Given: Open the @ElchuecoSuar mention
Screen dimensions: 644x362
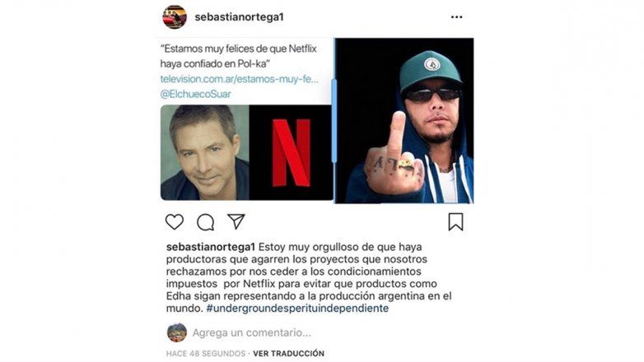Looking at the screenshot, I should (195, 94).
